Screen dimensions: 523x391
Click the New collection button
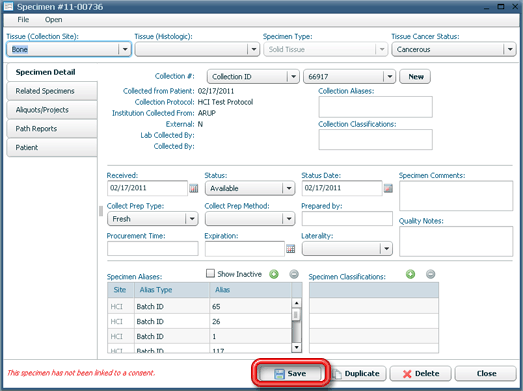(415, 77)
